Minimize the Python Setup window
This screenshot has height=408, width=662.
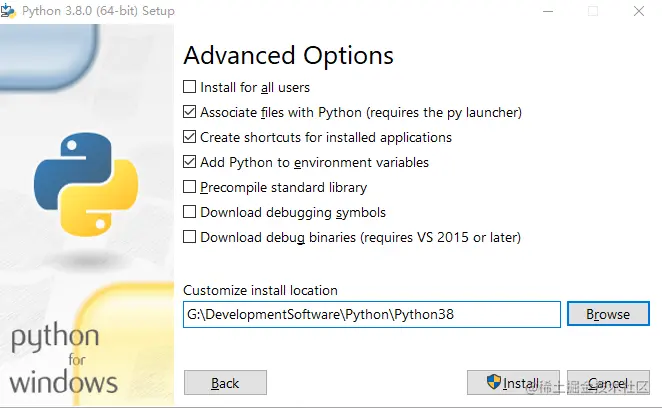click(x=548, y=11)
